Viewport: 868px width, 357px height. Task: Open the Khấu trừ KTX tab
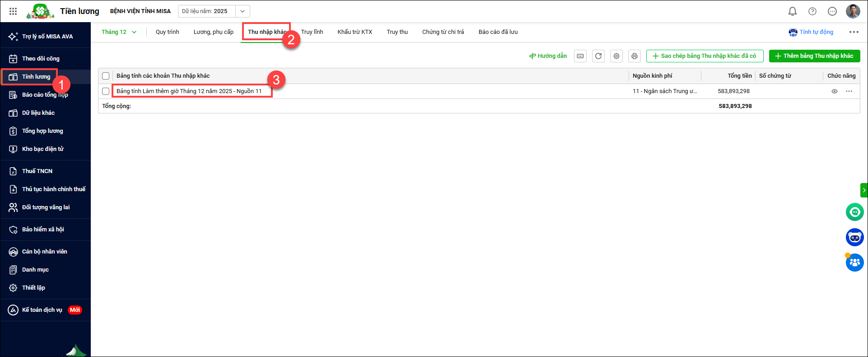click(x=355, y=32)
